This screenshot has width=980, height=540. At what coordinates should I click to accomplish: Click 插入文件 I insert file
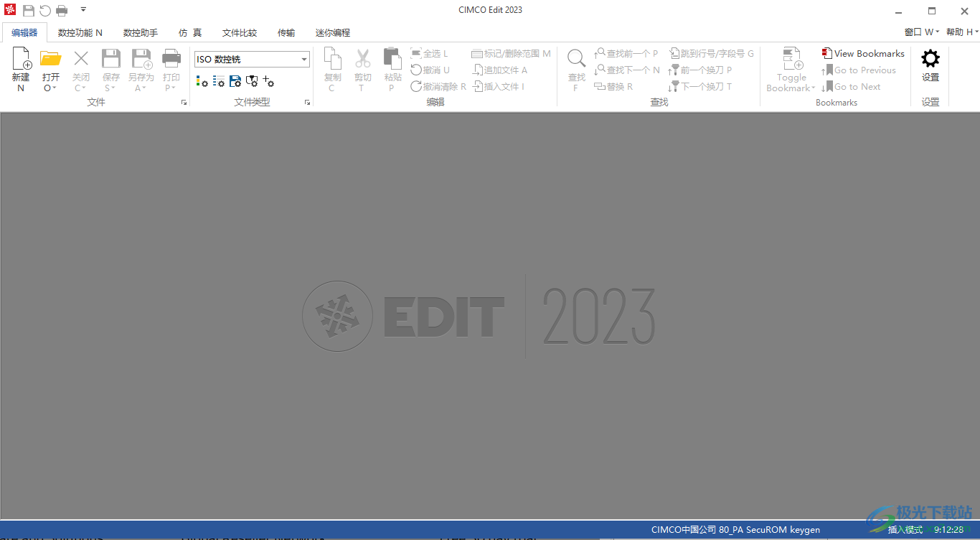click(x=499, y=87)
